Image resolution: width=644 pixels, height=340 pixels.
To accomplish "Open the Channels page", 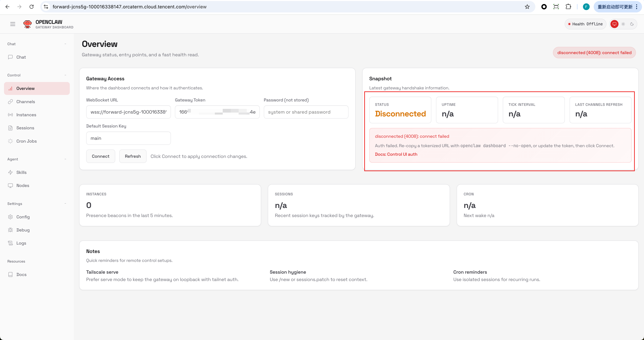I will (x=25, y=102).
